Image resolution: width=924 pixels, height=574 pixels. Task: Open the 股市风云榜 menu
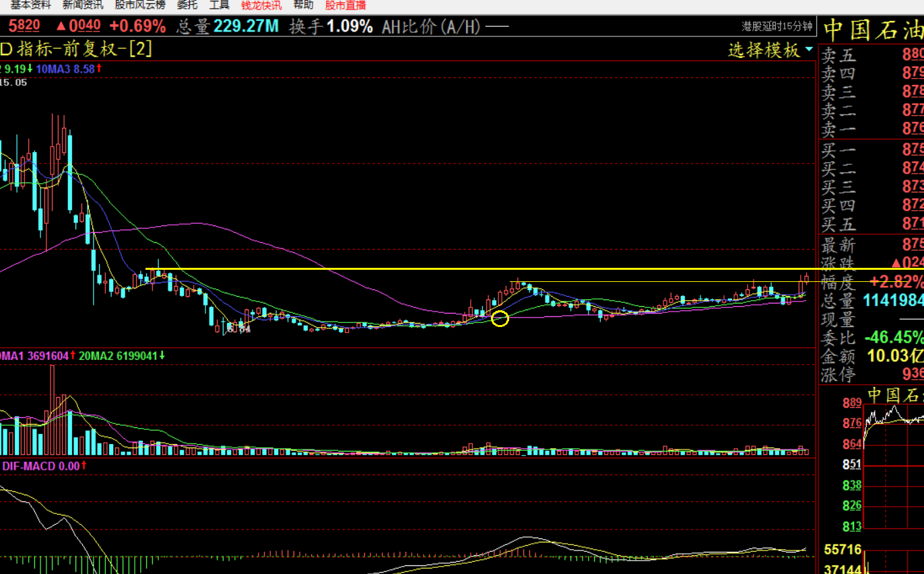pos(140,5)
